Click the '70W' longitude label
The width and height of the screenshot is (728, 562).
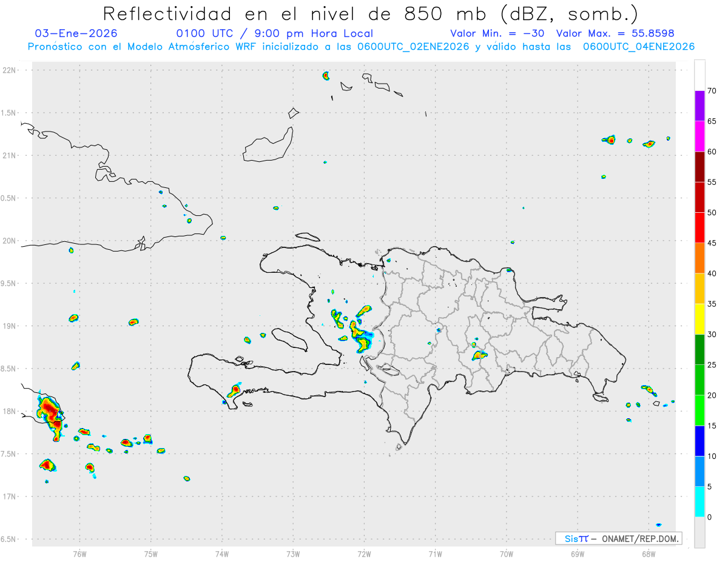pyautogui.click(x=507, y=554)
